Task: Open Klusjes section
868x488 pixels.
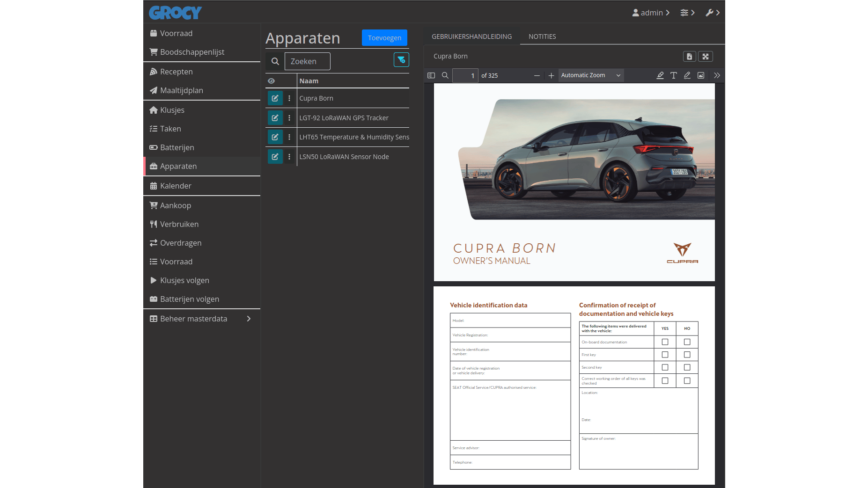Action: click(202, 110)
